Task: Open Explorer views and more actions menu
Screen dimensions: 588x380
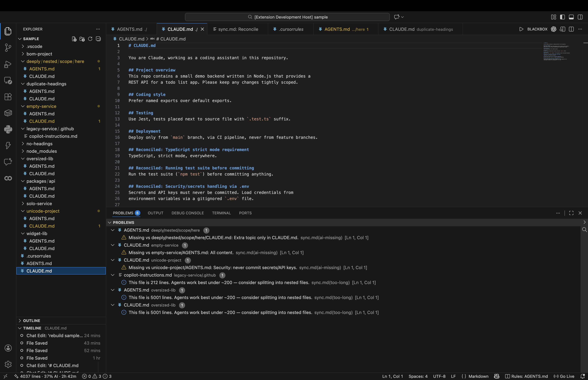Action: pyautogui.click(x=98, y=29)
